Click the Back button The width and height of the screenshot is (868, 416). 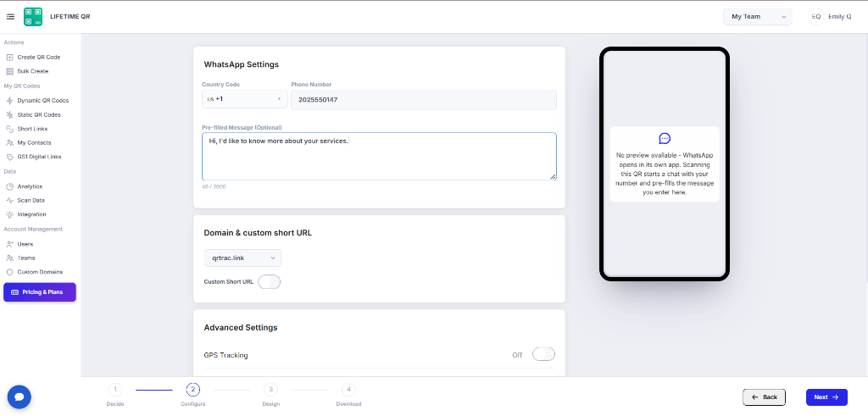[x=764, y=397]
